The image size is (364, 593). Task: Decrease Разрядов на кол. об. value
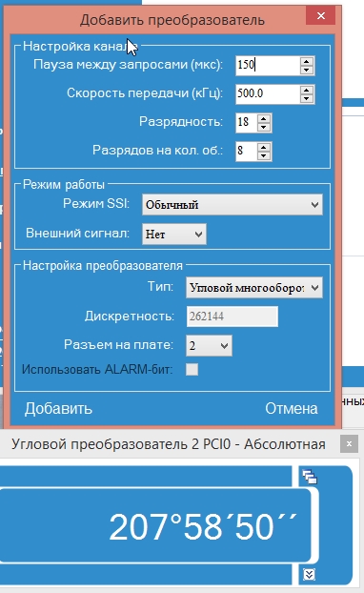click(264, 155)
